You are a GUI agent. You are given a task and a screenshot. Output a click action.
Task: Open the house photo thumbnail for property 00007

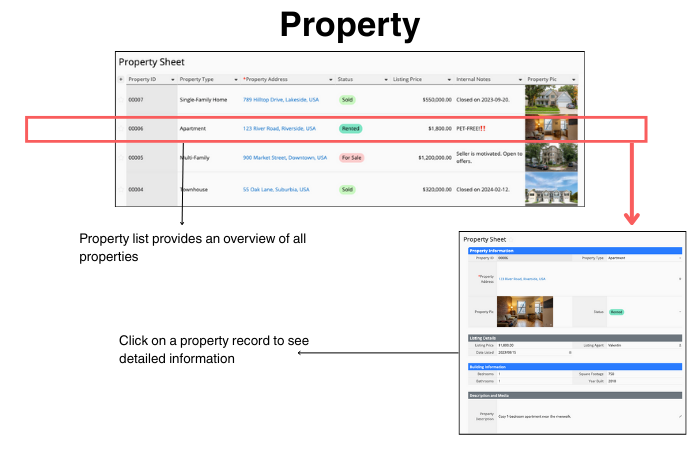click(x=550, y=100)
